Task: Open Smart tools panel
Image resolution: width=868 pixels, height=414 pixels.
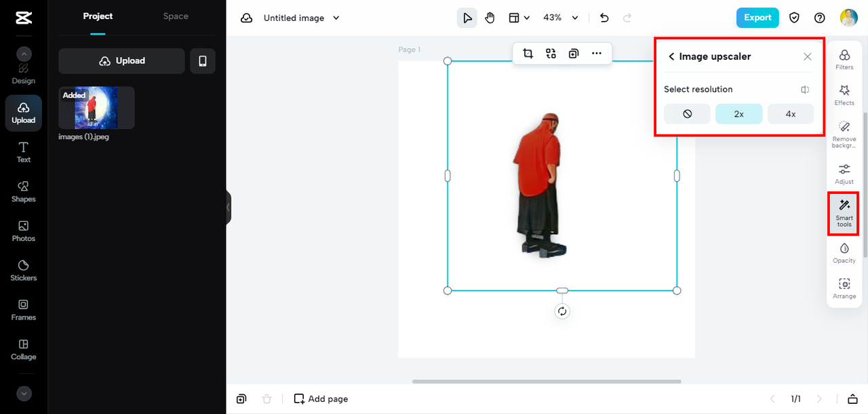Action: click(x=844, y=213)
